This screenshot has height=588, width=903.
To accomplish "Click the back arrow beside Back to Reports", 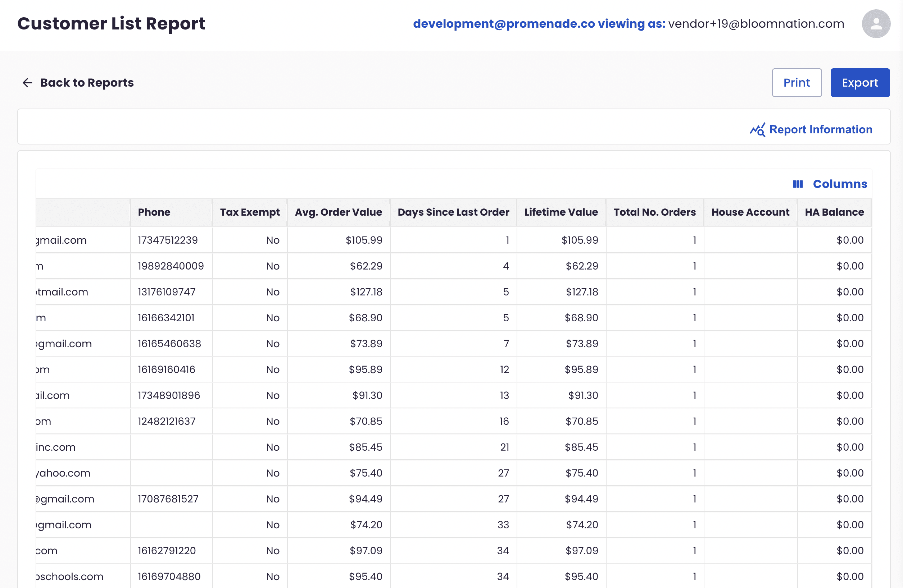I will tap(27, 83).
